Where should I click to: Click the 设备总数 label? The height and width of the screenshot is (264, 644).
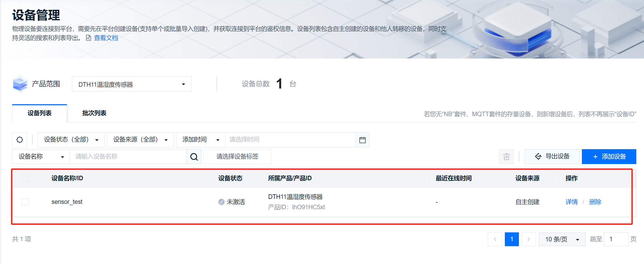(x=255, y=84)
